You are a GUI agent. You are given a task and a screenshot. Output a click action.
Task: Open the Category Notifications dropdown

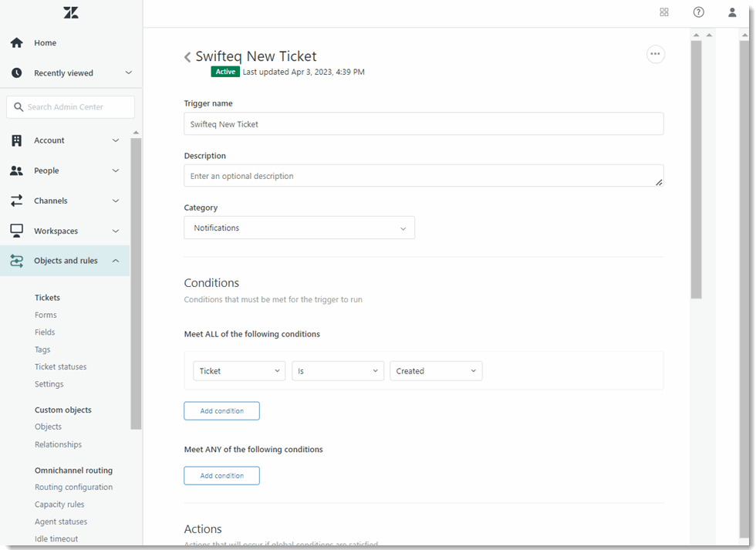pyautogui.click(x=299, y=228)
